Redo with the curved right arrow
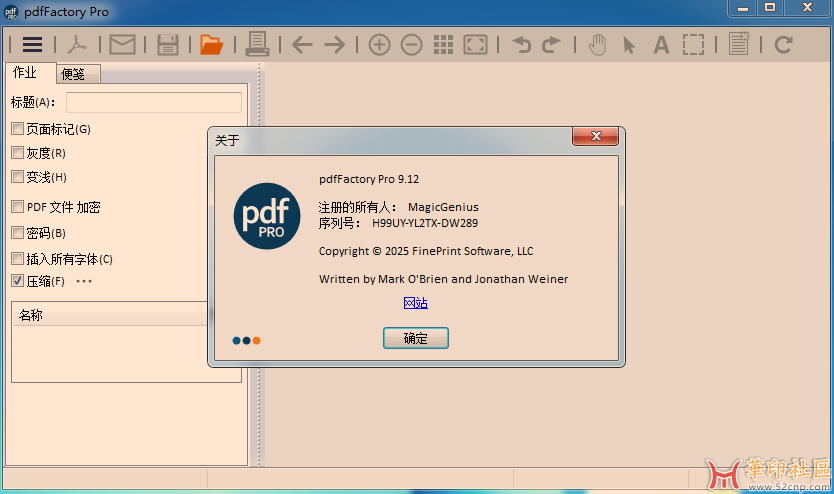The width and height of the screenshot is (834, 494). (x=551, y=45)
